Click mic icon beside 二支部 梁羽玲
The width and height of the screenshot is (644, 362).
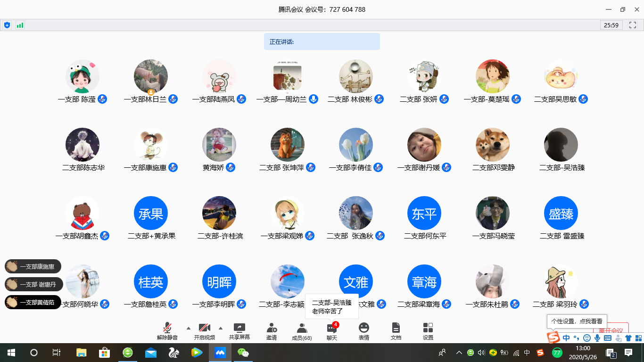tap(585, 304)
